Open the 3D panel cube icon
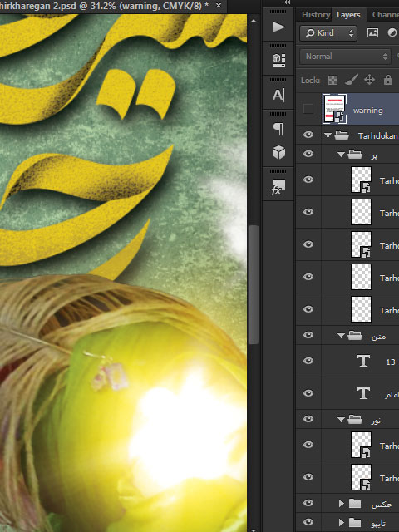Viewport: 399px width, 532px height. (x=279, y=152)
